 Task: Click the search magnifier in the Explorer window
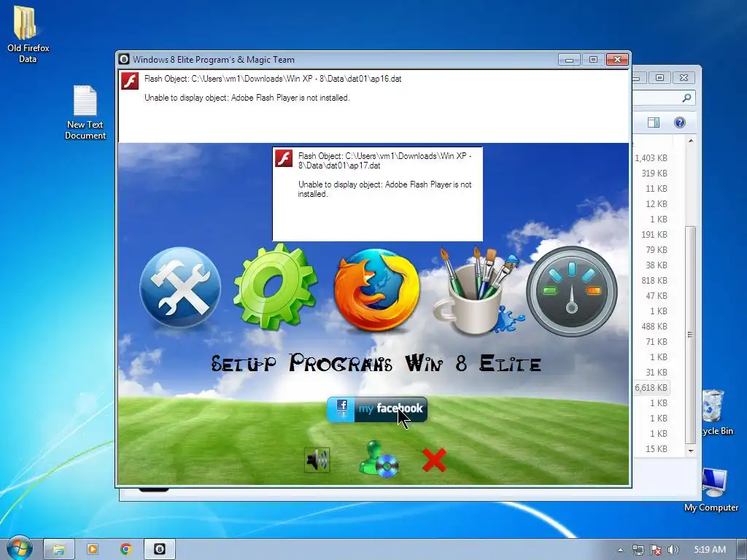(x=686, y=98)
